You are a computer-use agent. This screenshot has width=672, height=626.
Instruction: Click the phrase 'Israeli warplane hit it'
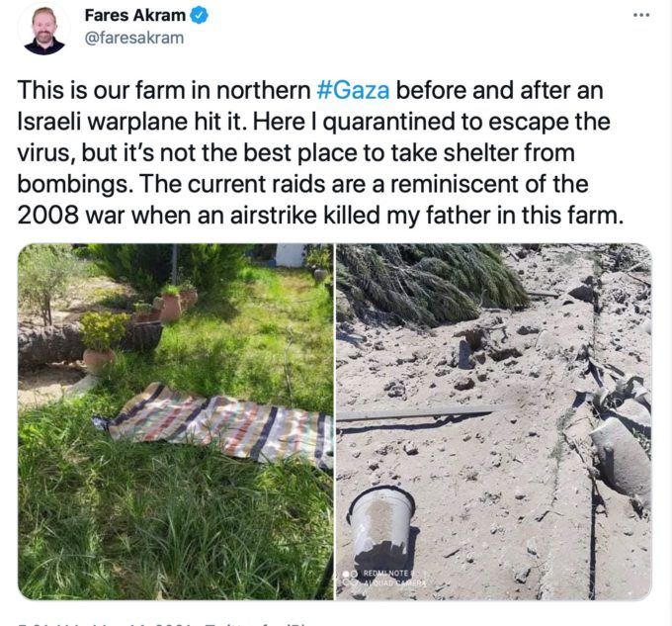[x=132, y=122]
